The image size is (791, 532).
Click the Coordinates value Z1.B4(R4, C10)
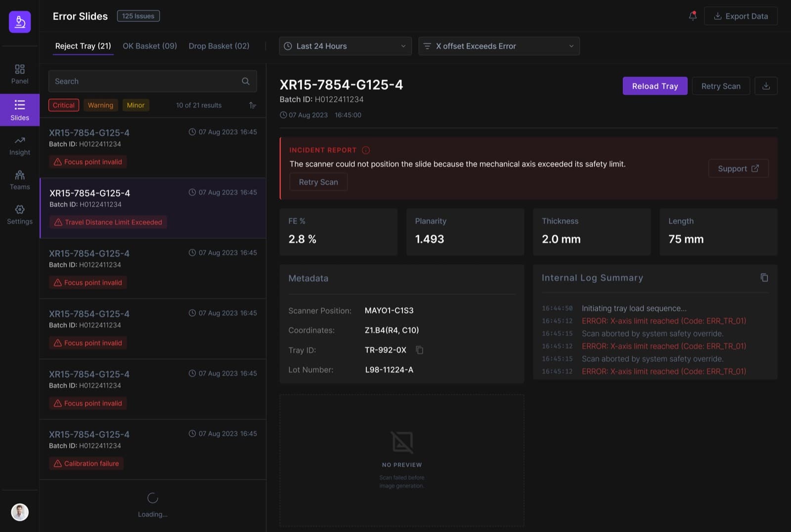[x=392, y=330]
